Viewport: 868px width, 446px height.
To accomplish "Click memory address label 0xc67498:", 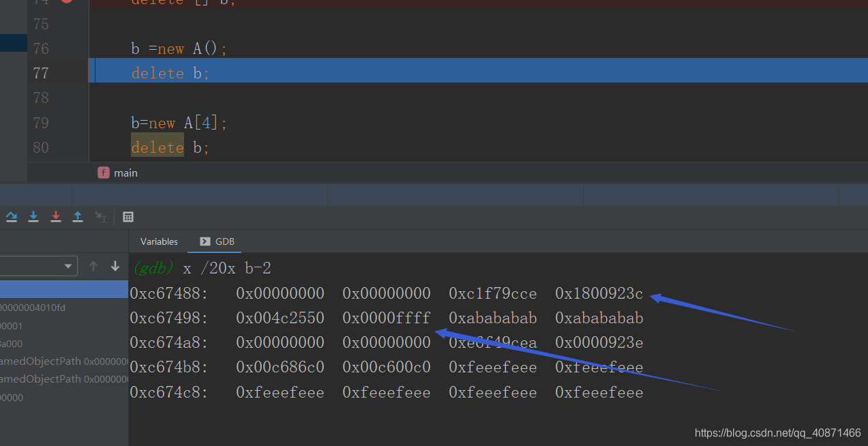I will coord(170,318).
